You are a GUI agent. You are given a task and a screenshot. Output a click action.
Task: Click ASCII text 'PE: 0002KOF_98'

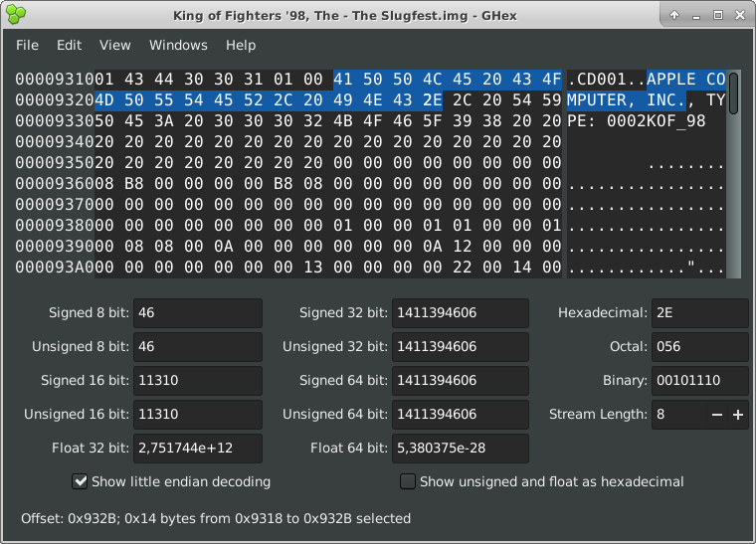pos(637,121)
